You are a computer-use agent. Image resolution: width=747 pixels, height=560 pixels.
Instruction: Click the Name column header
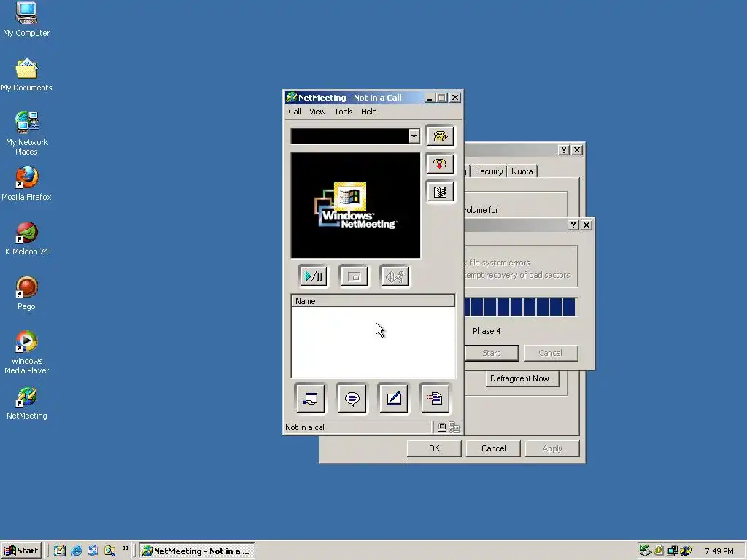pyautogui.click(x=373, y=301)
